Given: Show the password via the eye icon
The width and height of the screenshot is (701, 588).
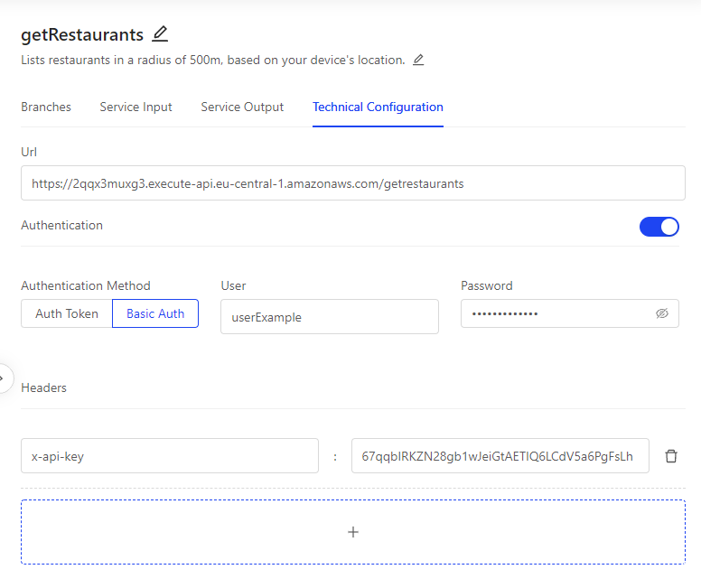Looking at the screenshot, I should 662,313.
